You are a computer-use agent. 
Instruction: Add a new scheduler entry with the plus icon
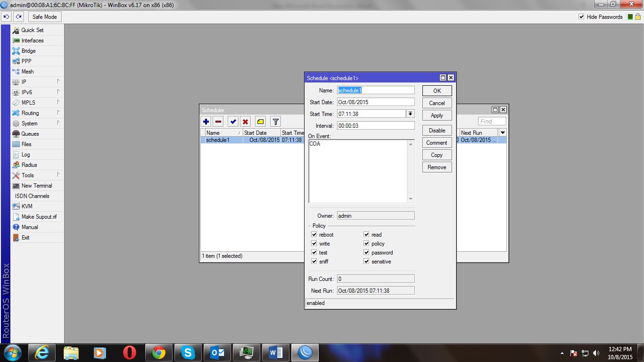click(206, 121)
